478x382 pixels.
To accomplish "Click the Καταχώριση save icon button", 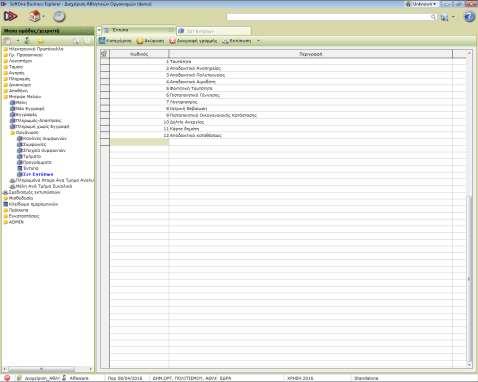I will pos(115,41).
